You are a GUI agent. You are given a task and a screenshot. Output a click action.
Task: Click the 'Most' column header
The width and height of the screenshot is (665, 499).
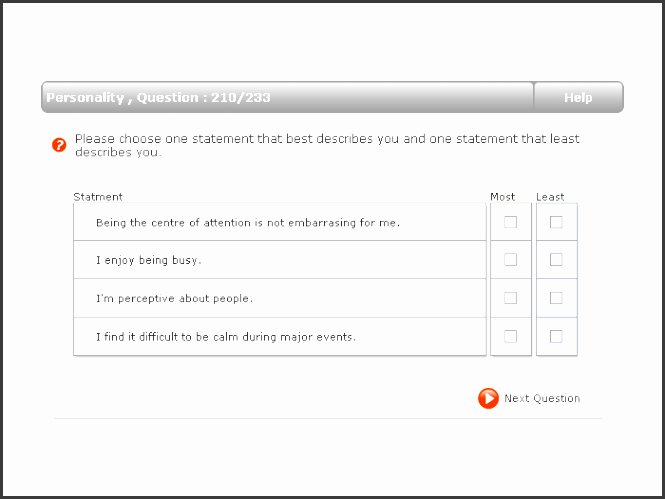pyautogui.click(x=503, y=197)
